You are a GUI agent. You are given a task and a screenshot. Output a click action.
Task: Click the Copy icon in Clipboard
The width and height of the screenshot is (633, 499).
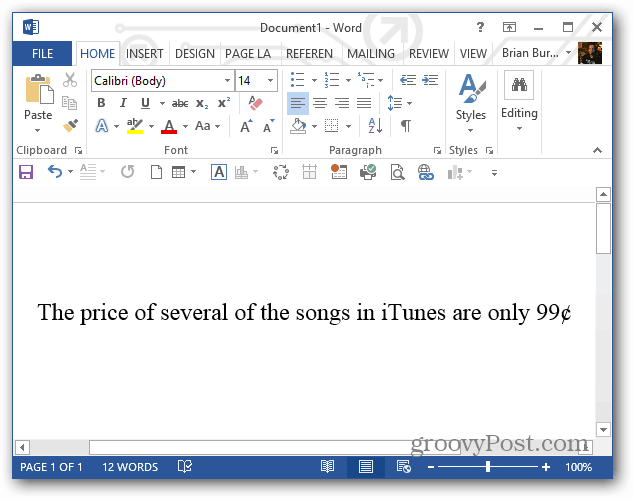point(69,103)
